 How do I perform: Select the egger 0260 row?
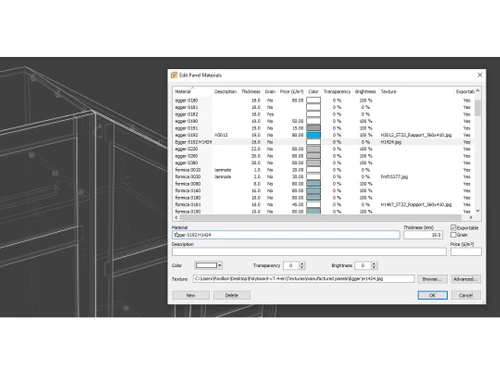click(x=323, y=156)
